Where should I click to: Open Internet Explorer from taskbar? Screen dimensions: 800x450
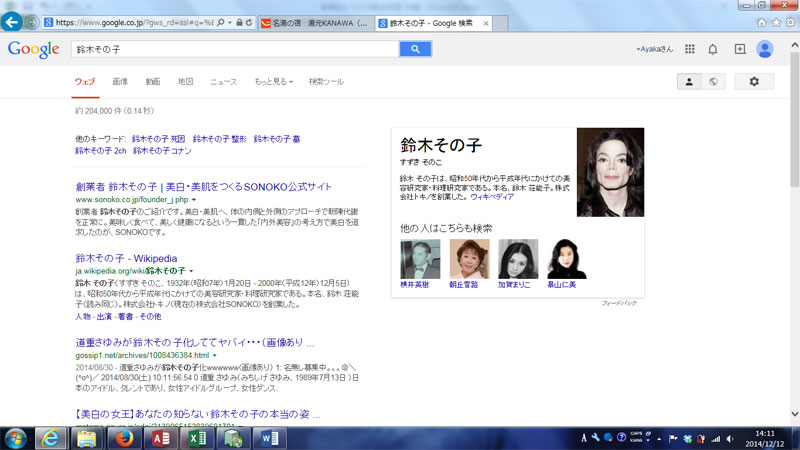(x=50, y=439)
